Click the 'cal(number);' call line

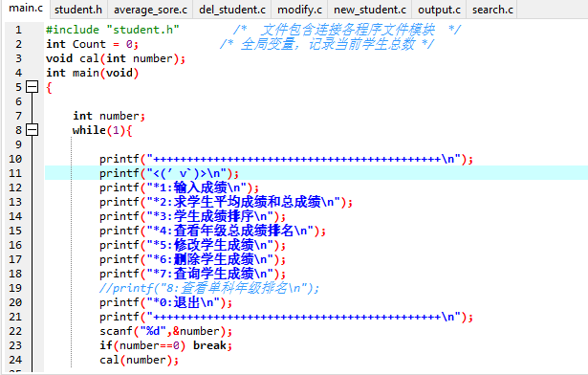tap(140, 360)
